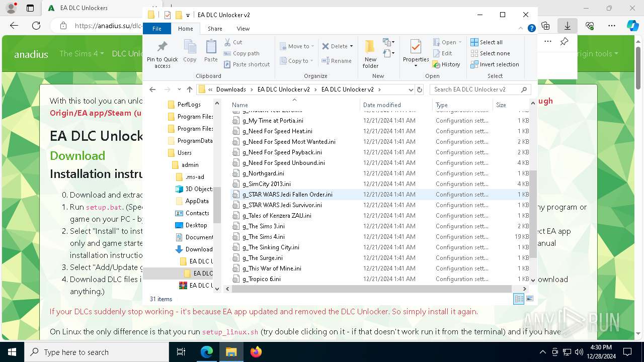Open Explorer Help question mark icon
The image size is (644, 362).
click(531, 29)
